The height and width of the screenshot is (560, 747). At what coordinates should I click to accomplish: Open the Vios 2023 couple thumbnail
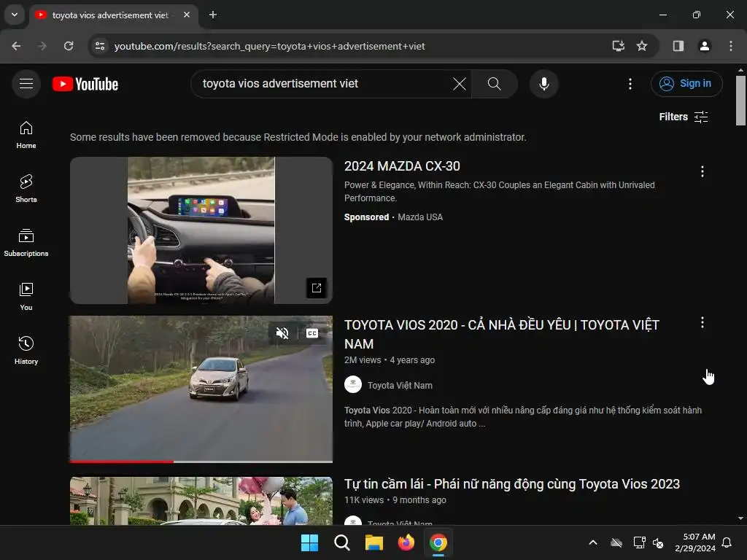tap(201, 501)
